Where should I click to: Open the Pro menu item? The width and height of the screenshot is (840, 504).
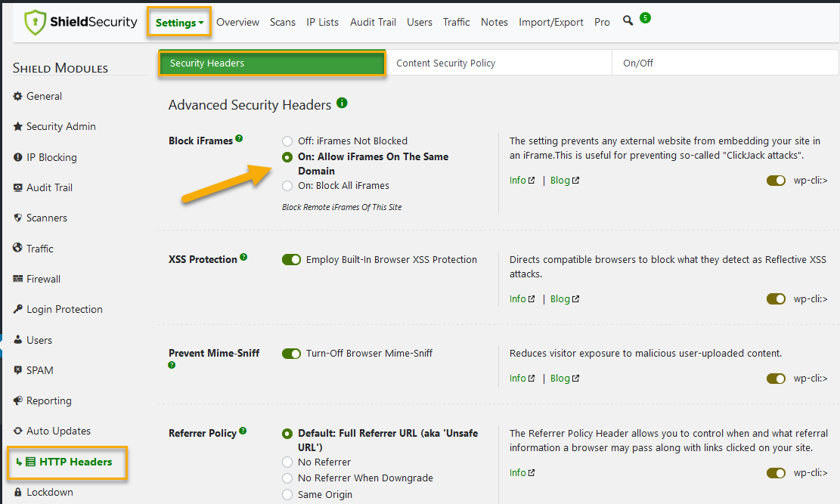(x=602, y=22)
